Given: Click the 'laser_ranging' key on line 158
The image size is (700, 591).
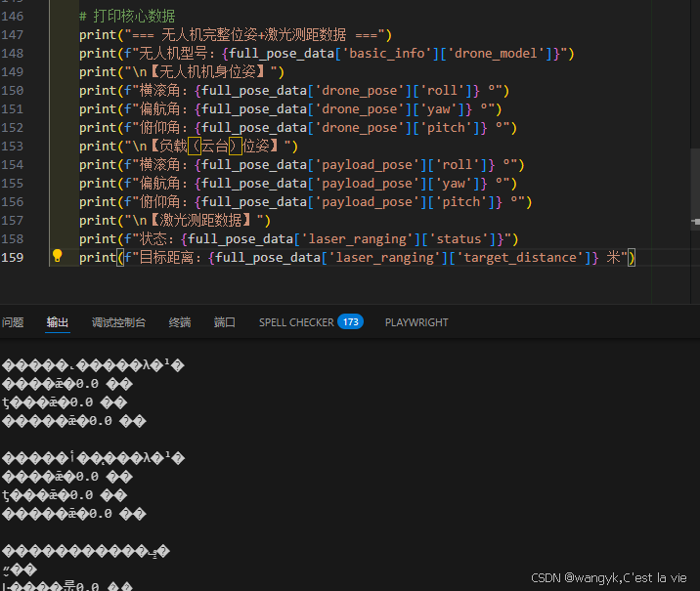Looking at the screenshot, I should coord(358,239).
